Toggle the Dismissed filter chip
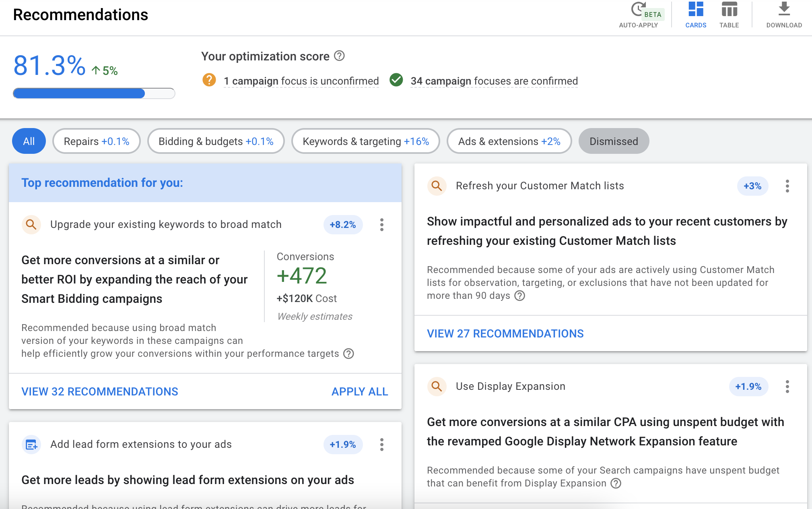Image resolution: width=812 pixels, height=509 pixels. coord(613,141)
